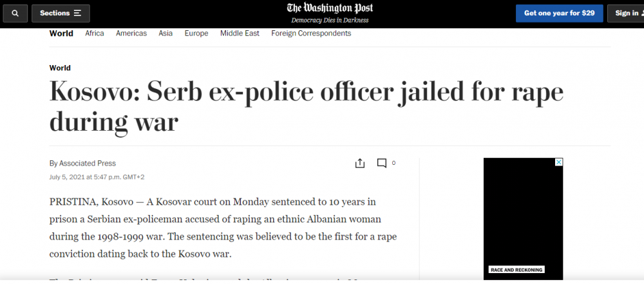Viewport: 644px width, 284px height.
Task: Open the Europe section link
Action: pyautogui.click(x=196, y=33)
